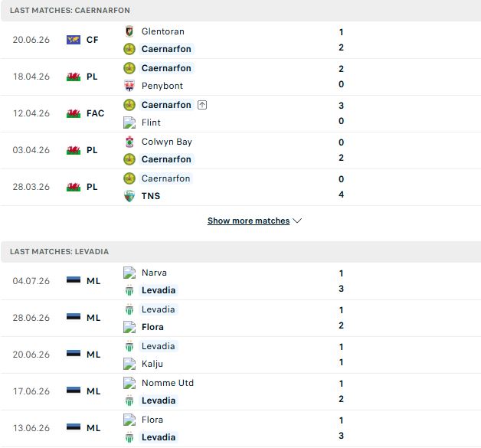Open the Nomme Utd team link
481x448 pixels.
pos(168,383)
